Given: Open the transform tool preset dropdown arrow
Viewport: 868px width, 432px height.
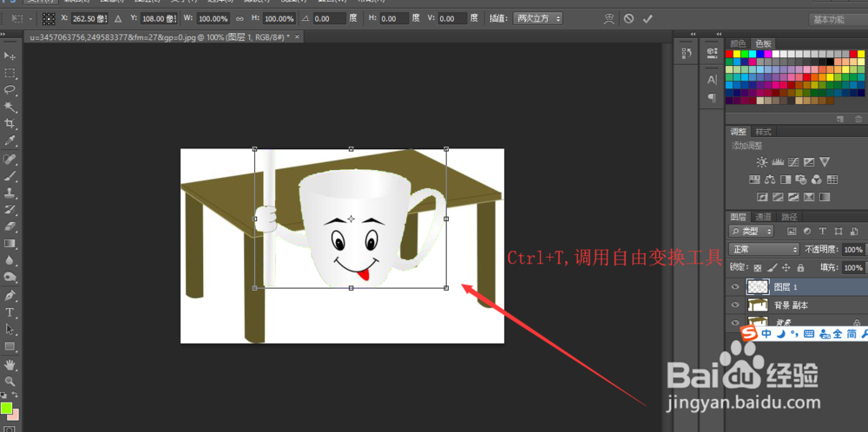Looking at the screenshot, I should coord(30,19).
